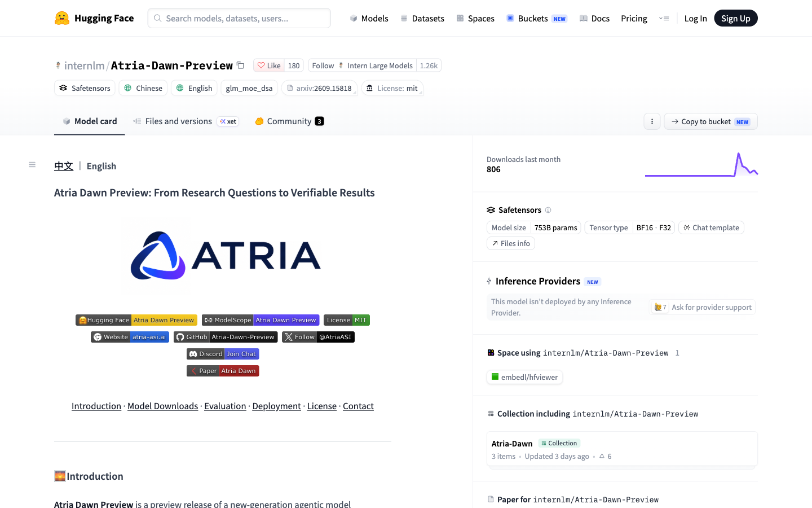Open the Safetensors info circle icon

(x=548, y=210)
